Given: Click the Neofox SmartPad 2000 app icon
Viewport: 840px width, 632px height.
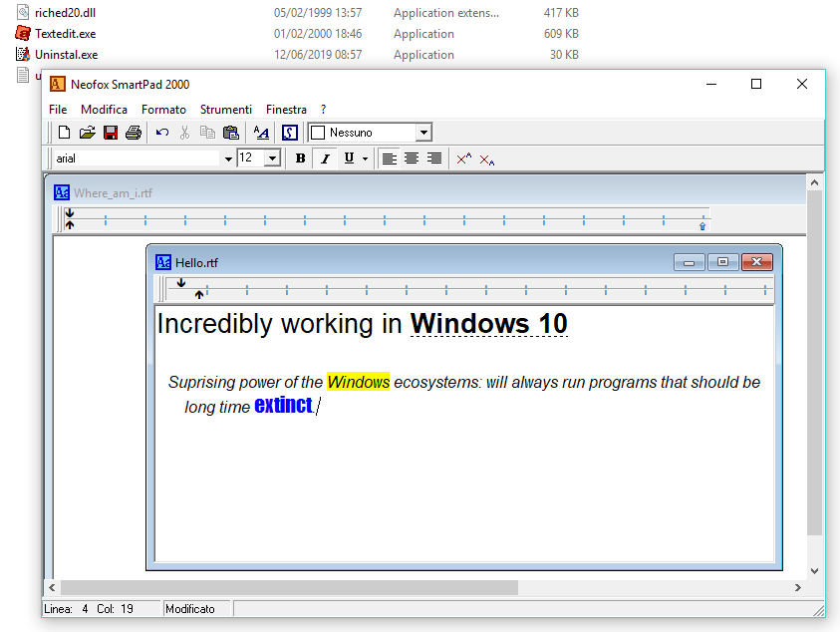Looking at the screenshot, I should (58, 84).
